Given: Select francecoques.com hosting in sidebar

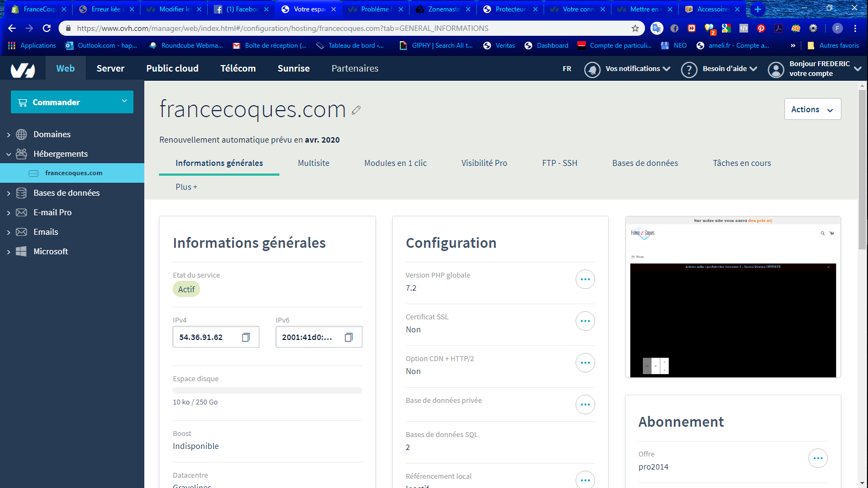Looking at the screenshot, I should [74, 173].
